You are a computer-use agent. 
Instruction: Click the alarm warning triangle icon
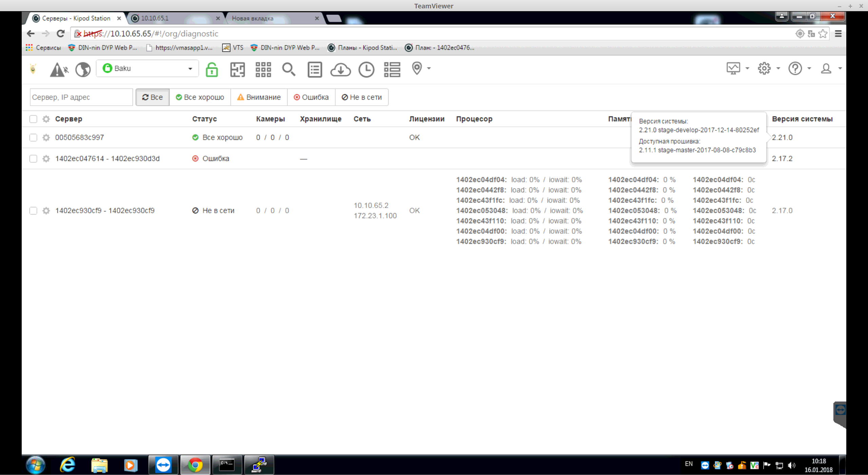pyautogui.click(x=59, y=69)
